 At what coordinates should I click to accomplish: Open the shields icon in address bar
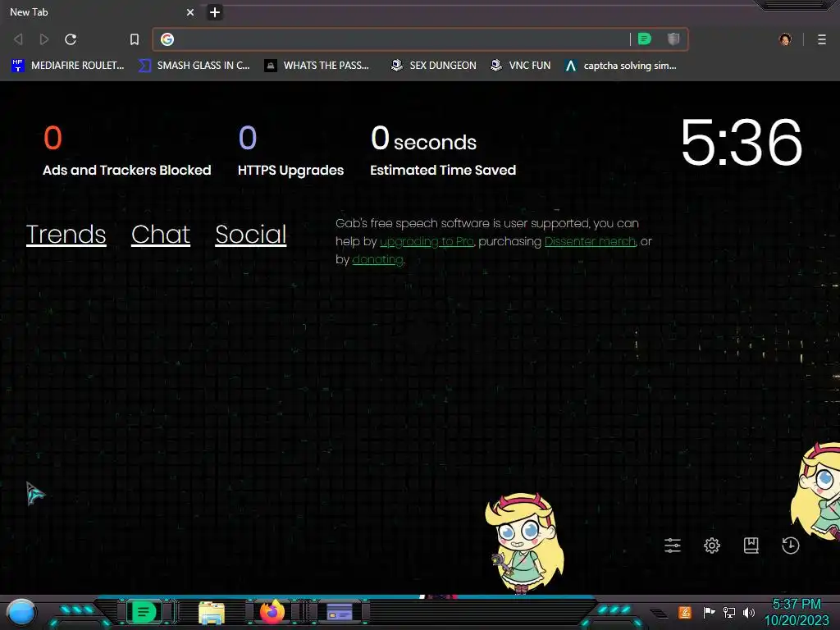673,39
